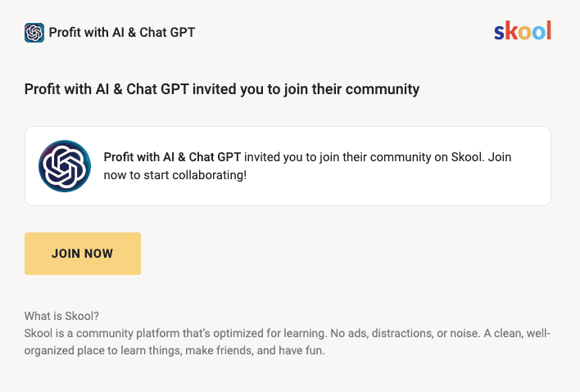
Task: Click the small community icon in the header
Action: [x=34, y=33]
